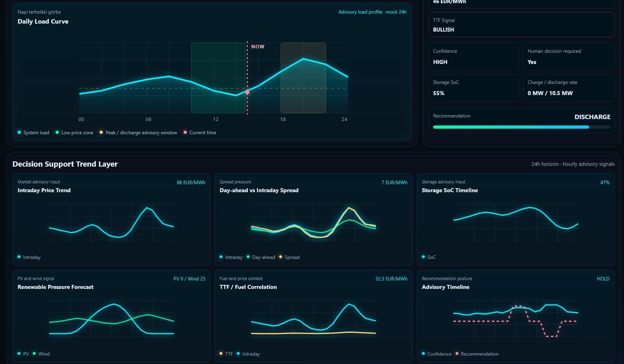Click the peak discharge advisory window band
624x364 pixels.
303,78
